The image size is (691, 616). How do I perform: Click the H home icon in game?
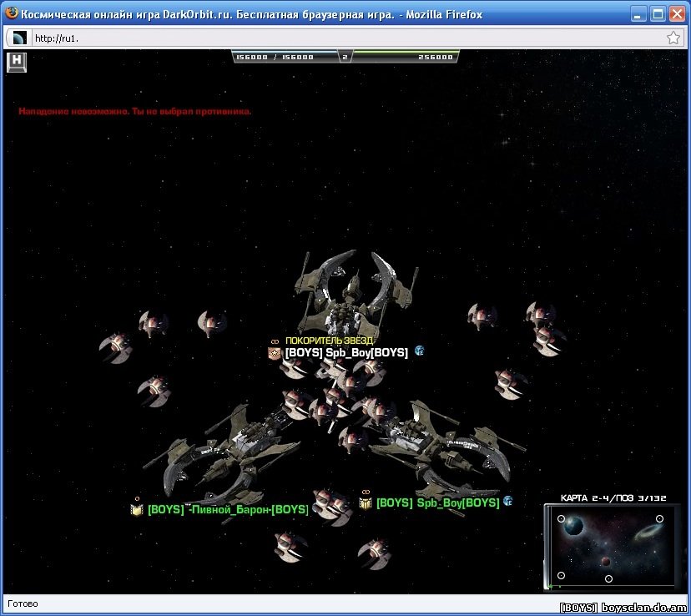(17, 62)
